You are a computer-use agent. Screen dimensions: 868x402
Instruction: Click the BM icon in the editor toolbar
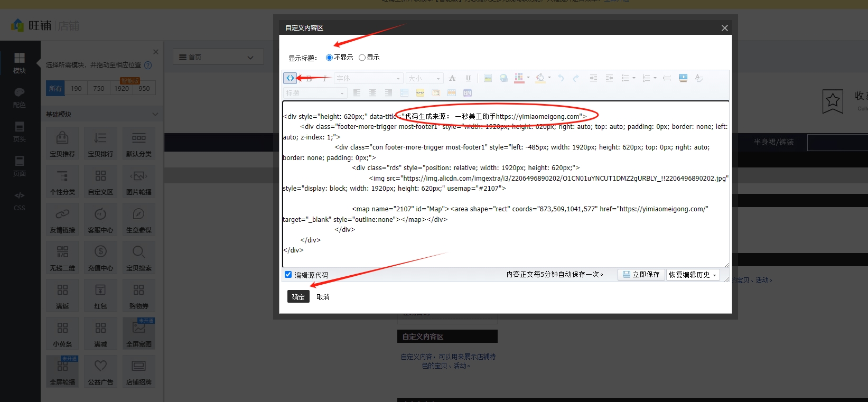(x=468, y=93)
